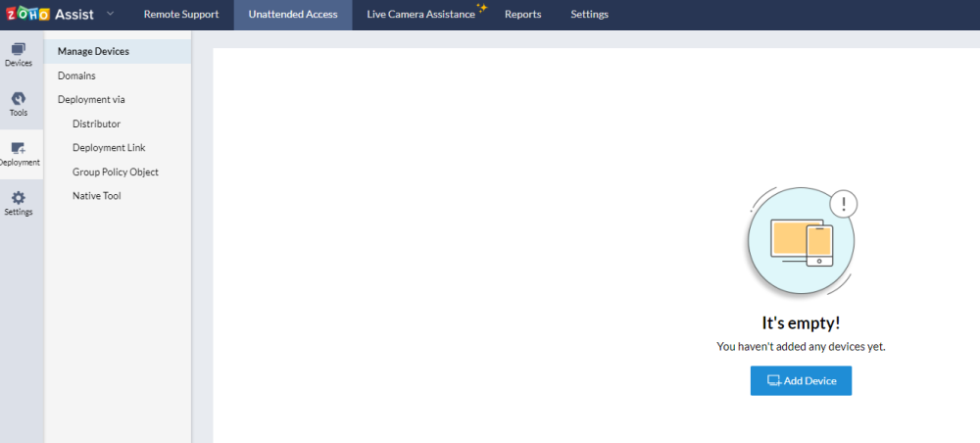Select Group Policy Object option

(116, 172)
